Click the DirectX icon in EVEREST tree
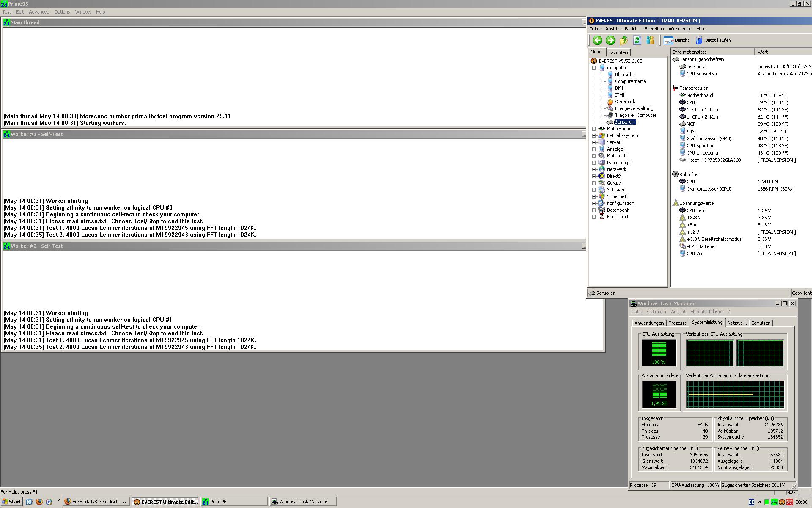812x508 pixels. point(601,176)
